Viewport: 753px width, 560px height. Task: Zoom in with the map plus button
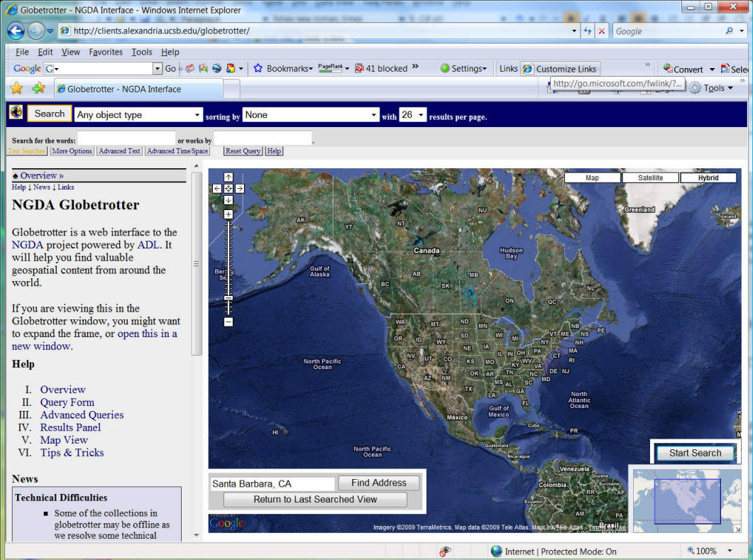pos(229,214)
